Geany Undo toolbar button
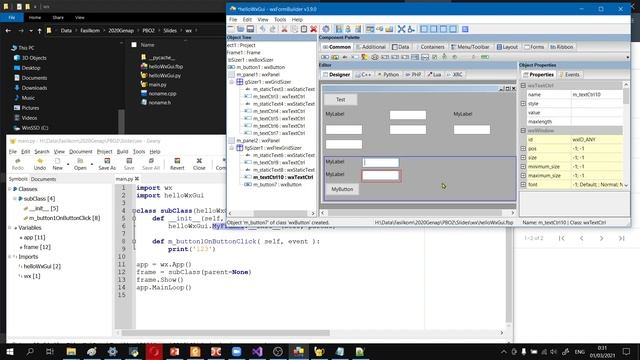Image resolution: width=640 pixels, height=360 pixels. [x=40, y=164]
